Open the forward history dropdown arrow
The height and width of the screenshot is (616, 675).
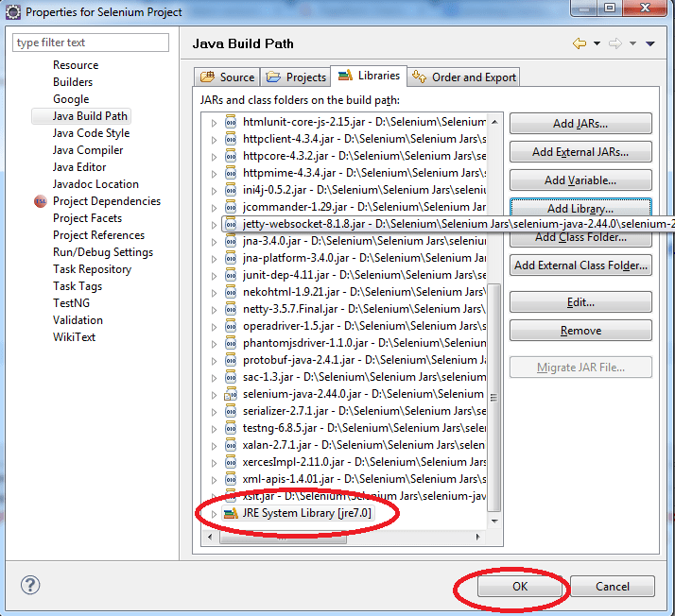coord(632,43)
